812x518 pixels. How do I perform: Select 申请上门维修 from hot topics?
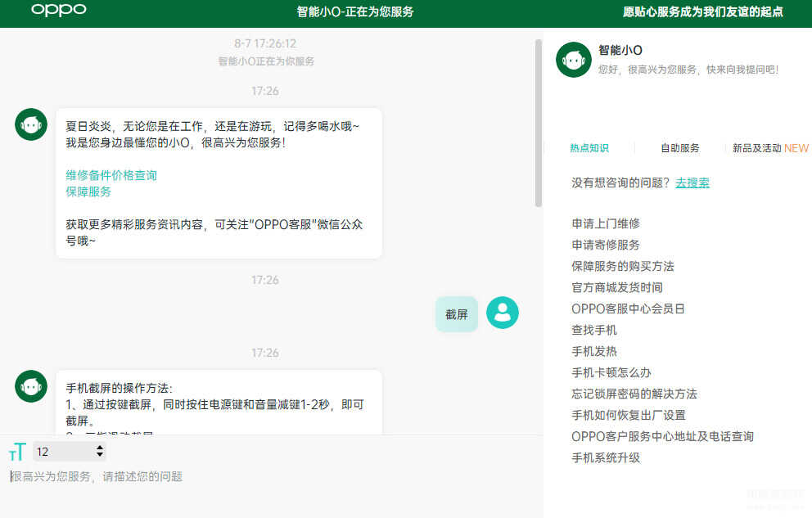[606, 223]
